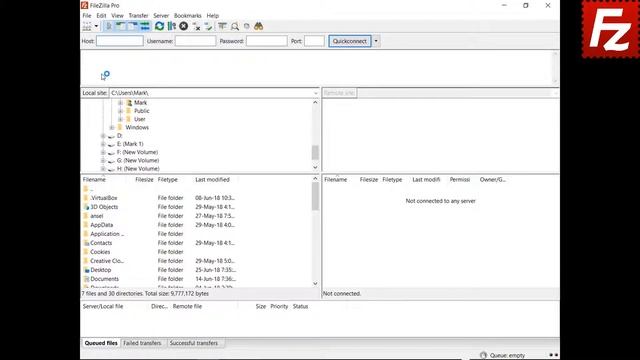Open the Site Manager dropdown arrow
This screenshot has width=640, height=360.
pos(96,27)
